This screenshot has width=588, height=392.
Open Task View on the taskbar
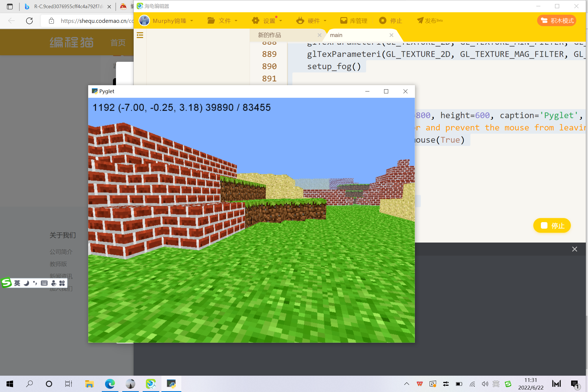[69, 384]
